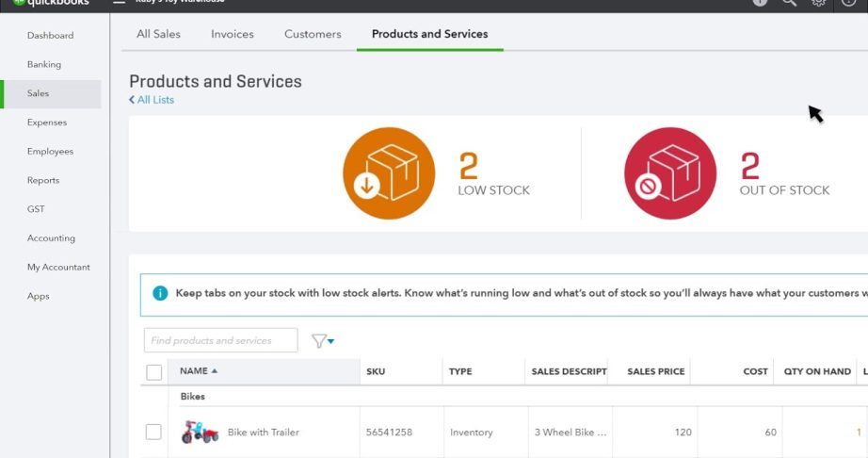The image size is (868, 458).
Task: Open the search magnifier icon
Action: [x=790, y=3]
